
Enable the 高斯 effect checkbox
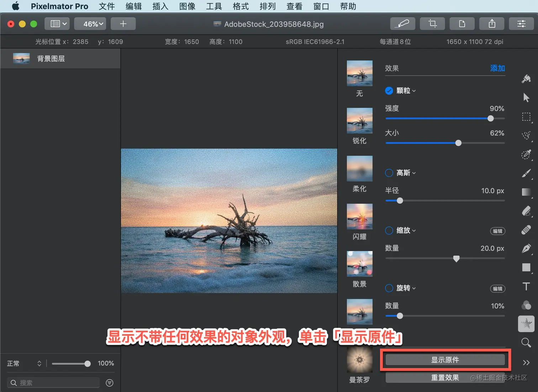tap(389, 173)
